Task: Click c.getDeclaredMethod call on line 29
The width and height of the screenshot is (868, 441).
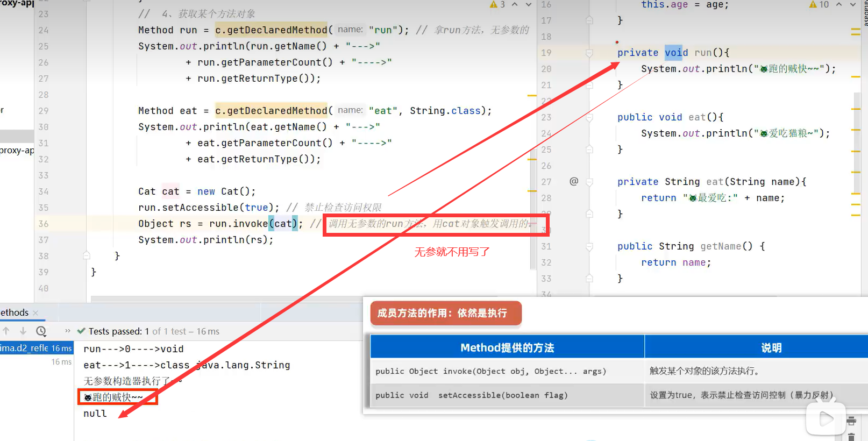Action: tap(271, 111)
